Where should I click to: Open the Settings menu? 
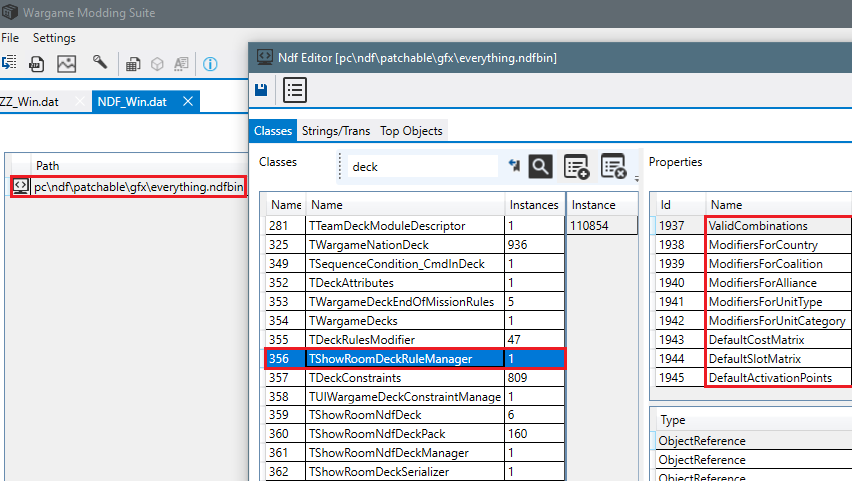pos(54,38)
